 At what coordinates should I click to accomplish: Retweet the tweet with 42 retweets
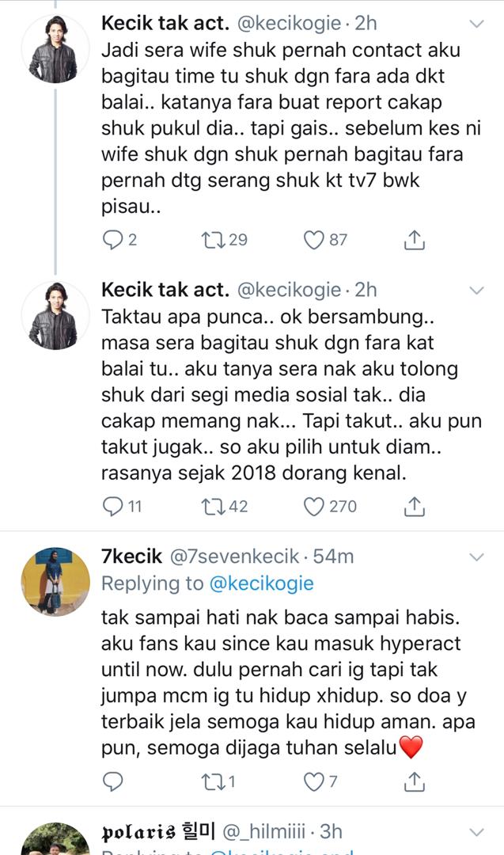pyautogui.click(x=214, y=506)
